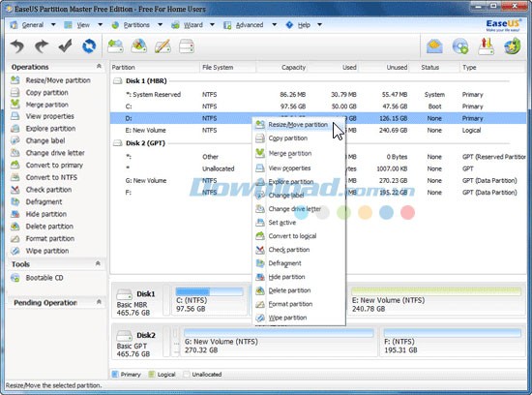Choose Resize/Move partition in context menu
Viewport: 532px width, 395px height.
coord(299,125)
